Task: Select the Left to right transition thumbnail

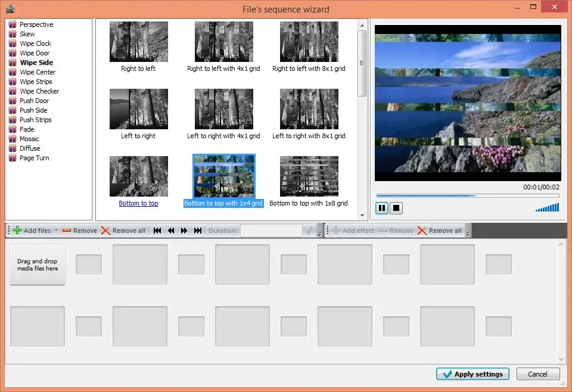Action: 139,109
